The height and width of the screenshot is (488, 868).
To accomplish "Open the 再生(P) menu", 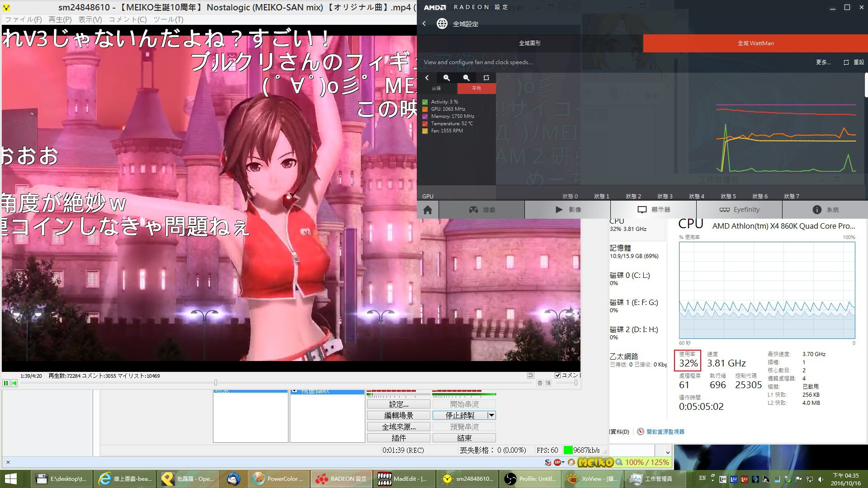I will [x=60, y=19].
